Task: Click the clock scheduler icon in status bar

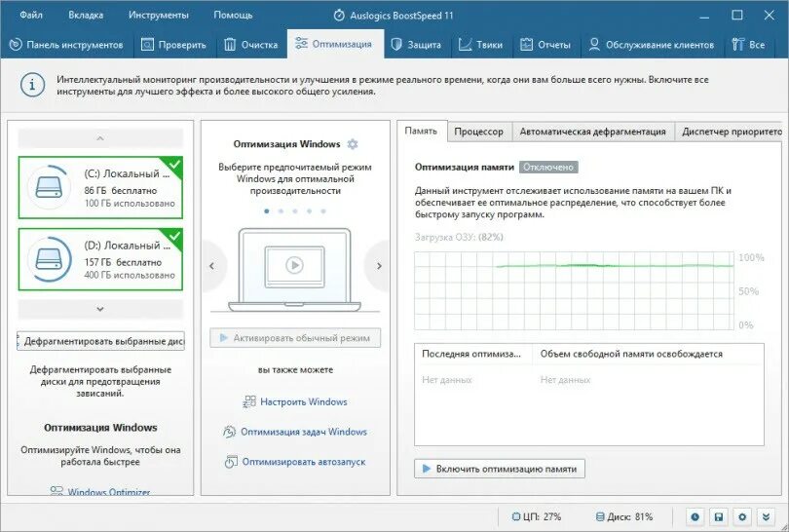Action: coord(695,517)
